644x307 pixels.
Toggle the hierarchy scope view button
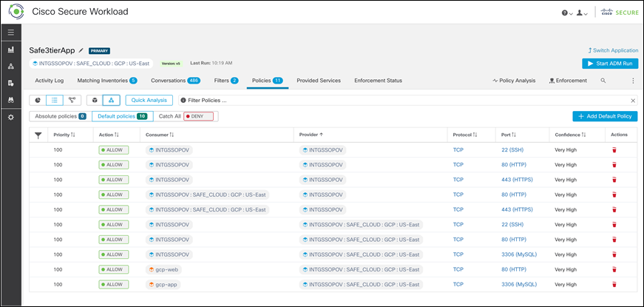112,101
